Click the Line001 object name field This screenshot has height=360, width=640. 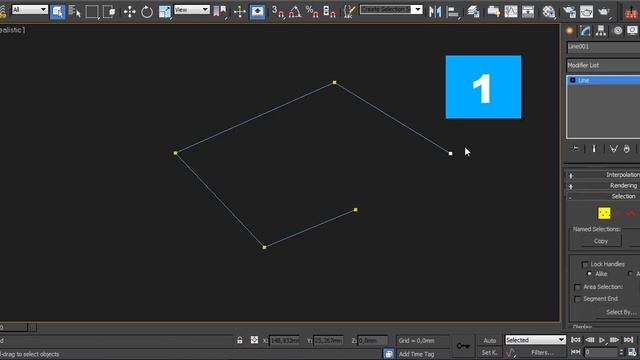603,47
